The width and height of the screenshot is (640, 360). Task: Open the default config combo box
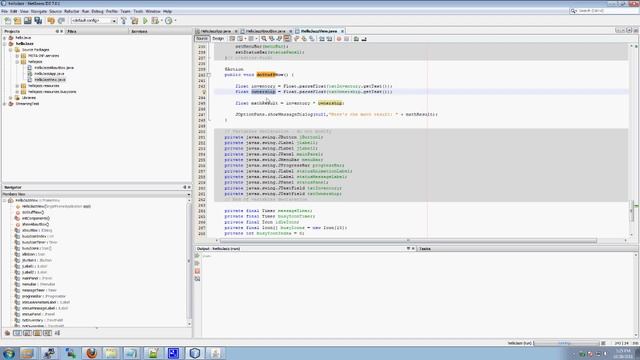[x=94, y=20]
